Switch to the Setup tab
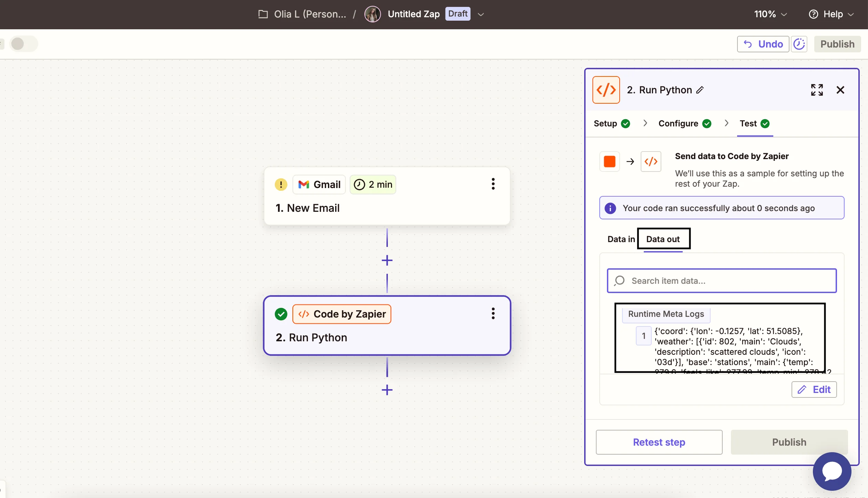 pyautogui.click(x=612, y=124)
